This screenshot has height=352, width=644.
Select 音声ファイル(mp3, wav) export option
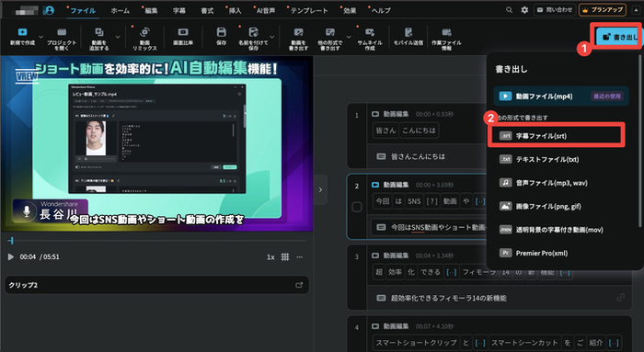(561, 183)
